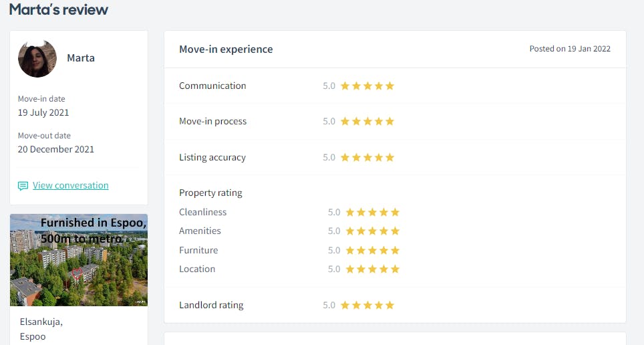Click the Landlord rating stars
The width and height of the screenshot is (644, 345).
click(367, 305)
